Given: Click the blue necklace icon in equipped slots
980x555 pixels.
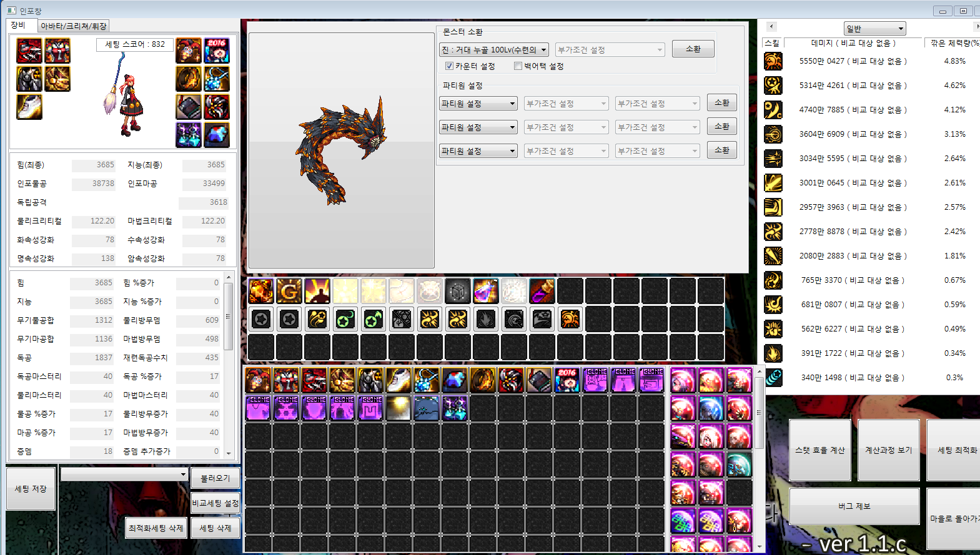Looking at the screenshot, I should tap(217, 79).
